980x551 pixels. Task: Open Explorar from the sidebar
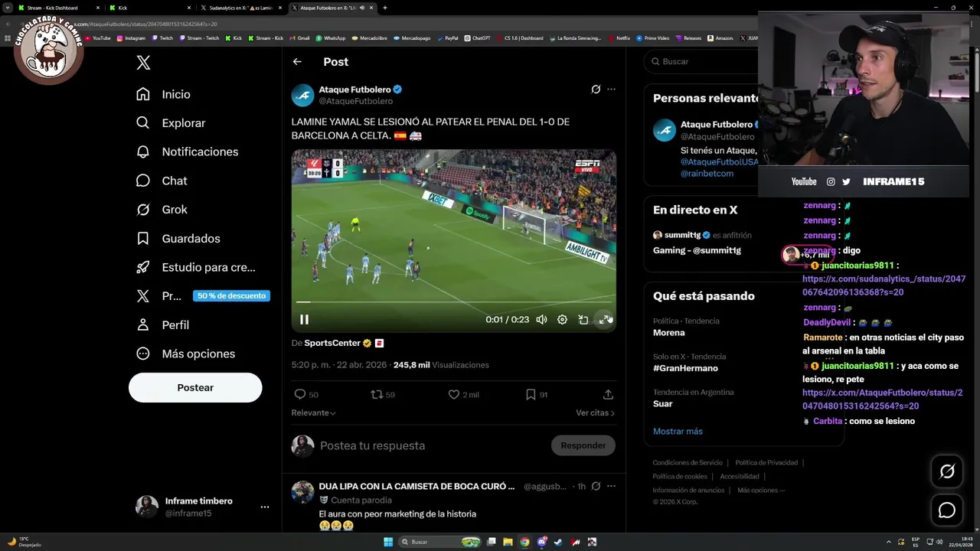point(171,123)
